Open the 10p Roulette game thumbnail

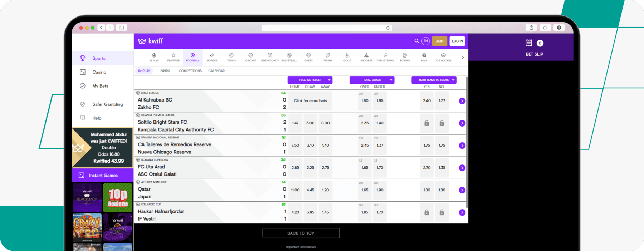[x=118, y=198]
